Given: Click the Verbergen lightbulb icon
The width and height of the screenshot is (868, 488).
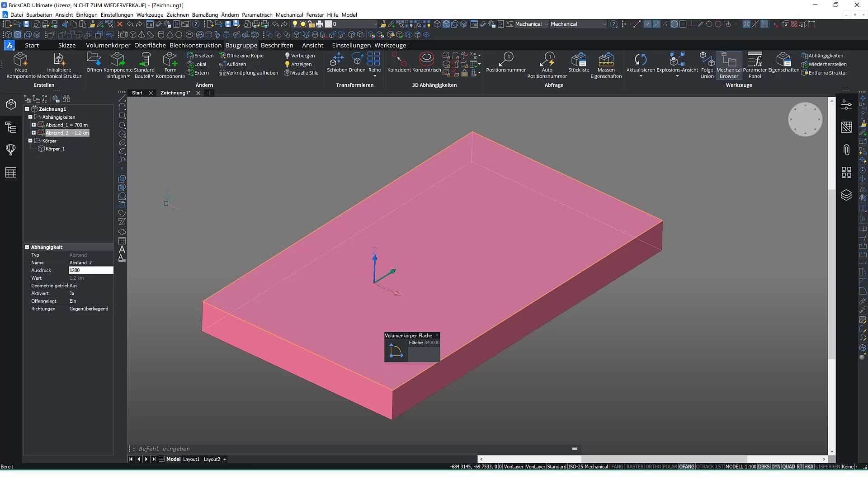Looking at the screenshot, I should 287,56.
